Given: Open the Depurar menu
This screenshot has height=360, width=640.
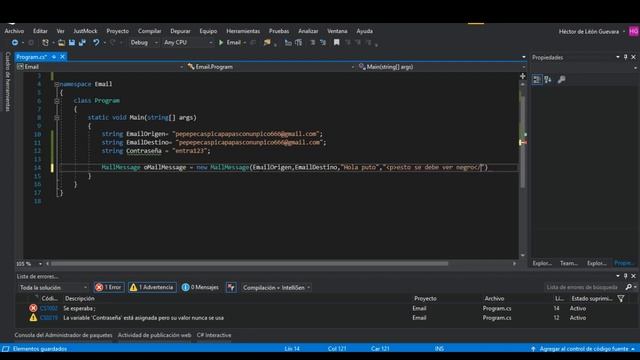Looking at the screenshot, I should point(180,31).
